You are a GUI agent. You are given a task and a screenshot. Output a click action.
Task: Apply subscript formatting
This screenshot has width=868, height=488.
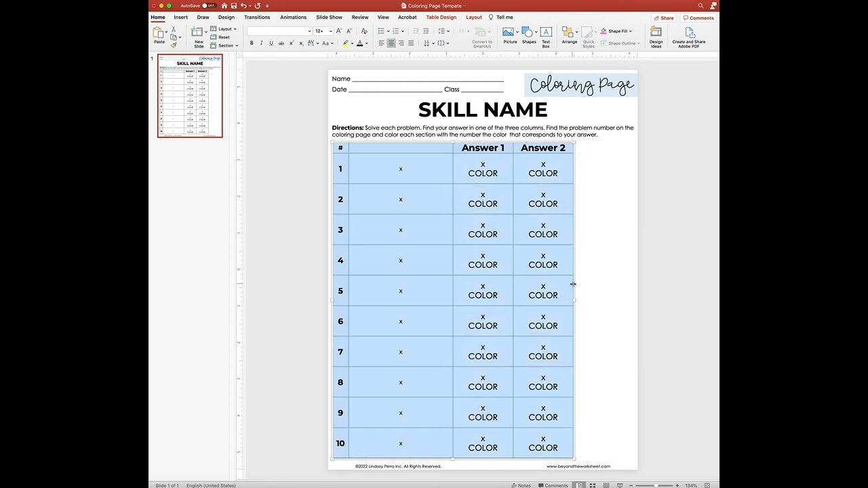(x=301, y=43)
